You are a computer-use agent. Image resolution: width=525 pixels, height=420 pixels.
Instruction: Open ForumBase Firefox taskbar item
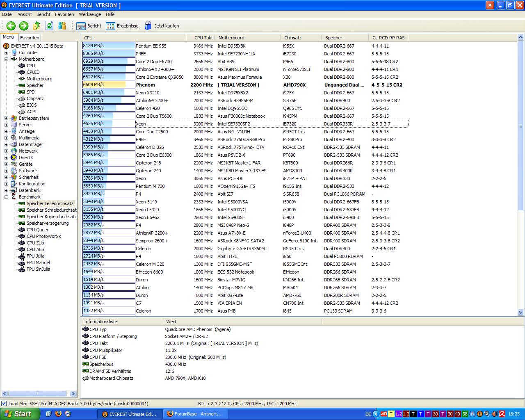195,414
